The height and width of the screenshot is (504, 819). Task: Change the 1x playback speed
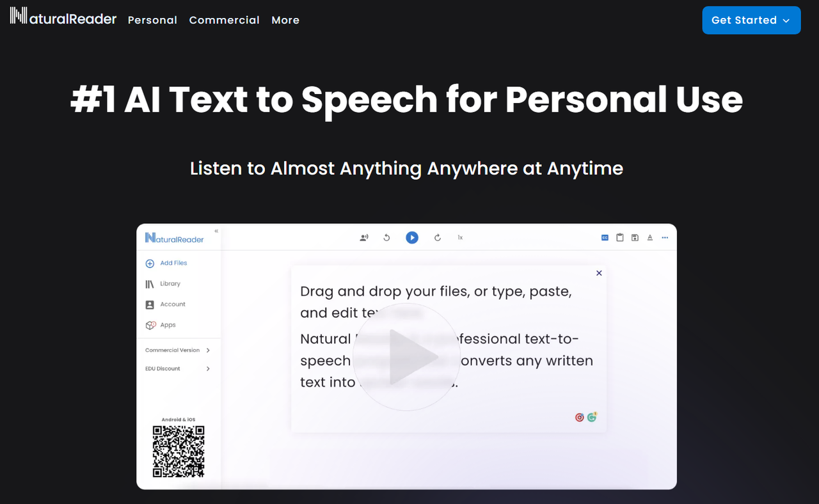pos(460,238)
